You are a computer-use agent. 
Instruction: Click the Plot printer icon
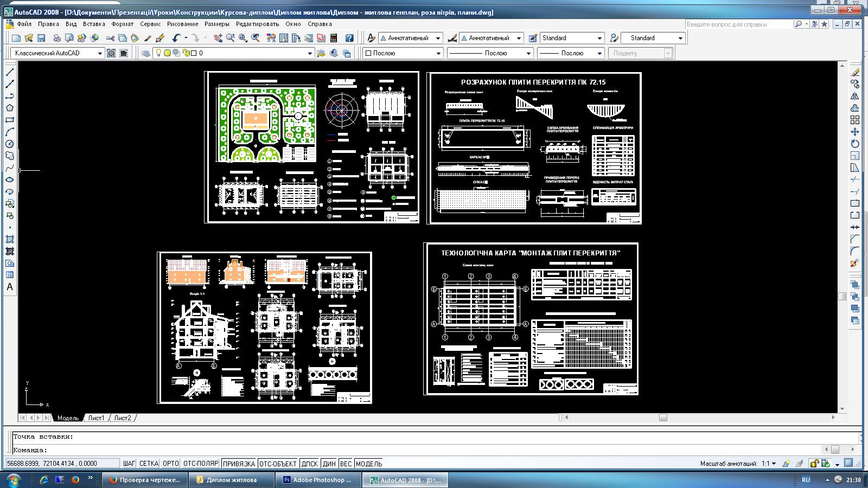click(x=56, y=38)
